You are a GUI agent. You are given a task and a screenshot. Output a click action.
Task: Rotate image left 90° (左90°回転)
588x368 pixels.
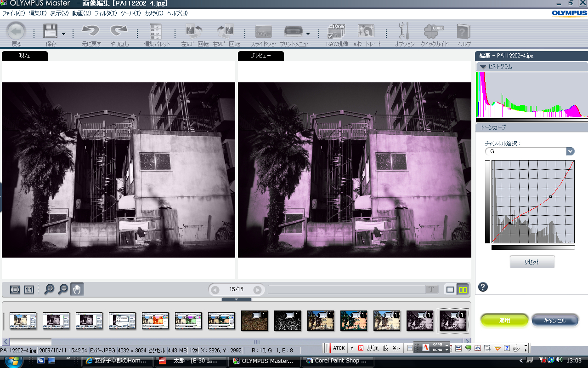click(x=194, y=31)
